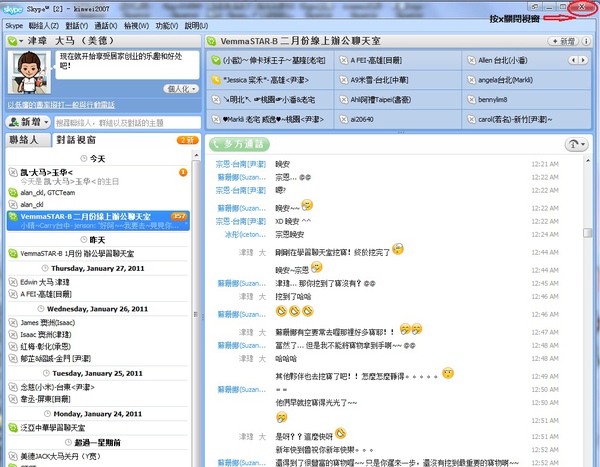
Task: Open the 通話(X) menu
Action: (x=106, y=26)
